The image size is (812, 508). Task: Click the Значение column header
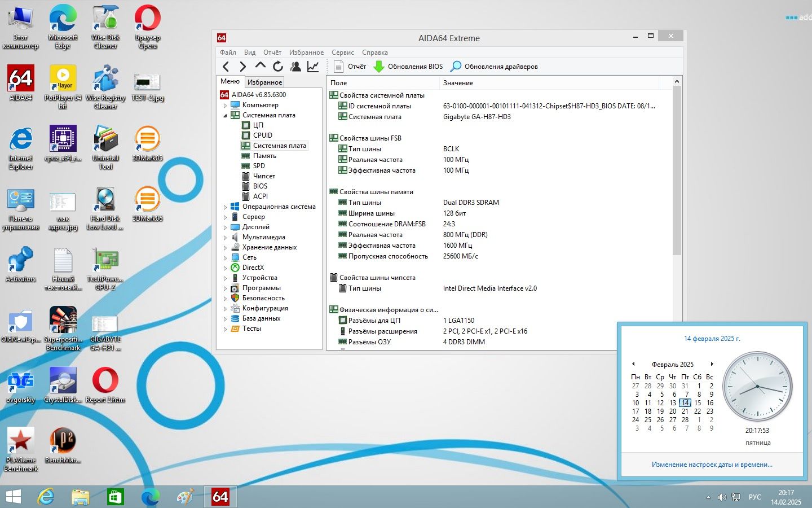[549, 83]
